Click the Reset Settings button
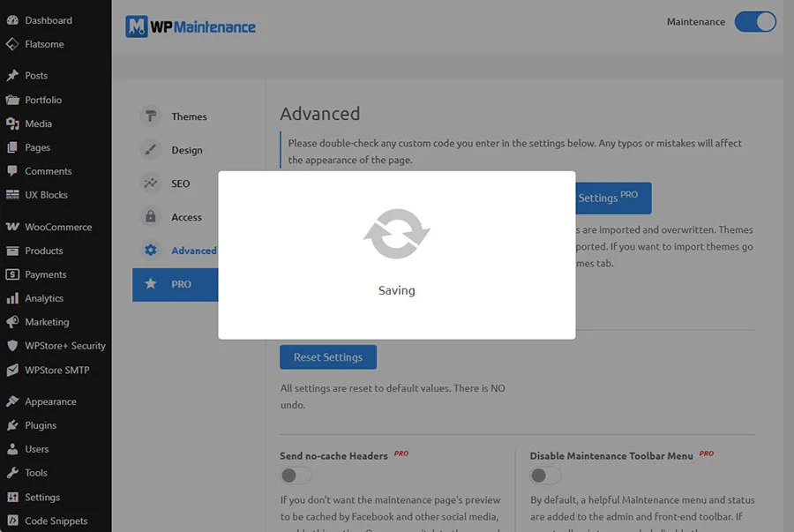 pyautogui.click(x=328, y=356)
